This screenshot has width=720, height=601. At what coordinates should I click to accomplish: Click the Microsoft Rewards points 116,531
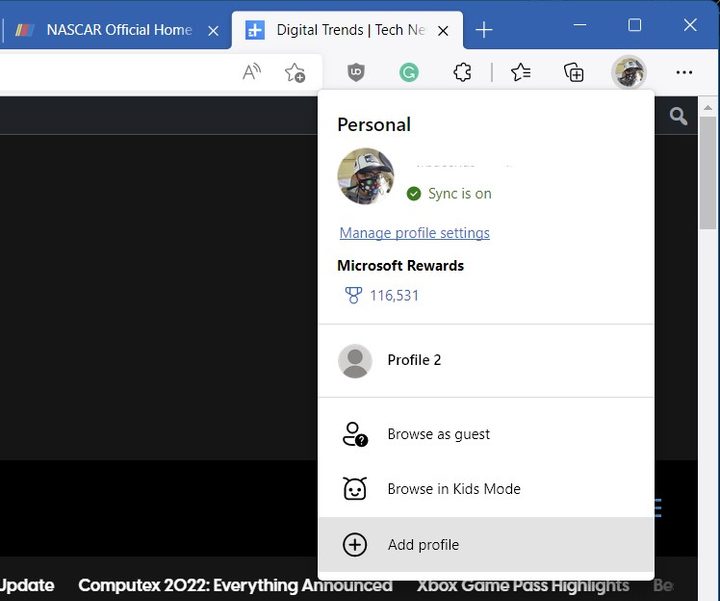click(x=394, y=295)
